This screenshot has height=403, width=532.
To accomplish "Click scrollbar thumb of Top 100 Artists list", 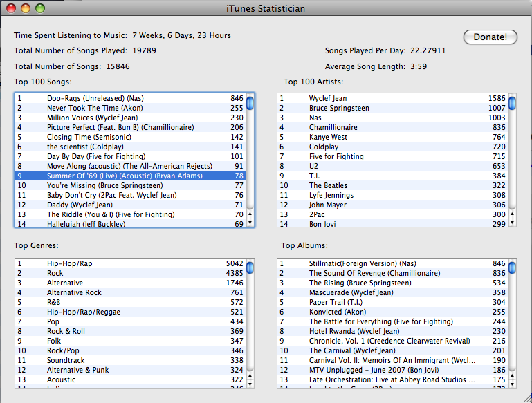I will click(513, 103).
